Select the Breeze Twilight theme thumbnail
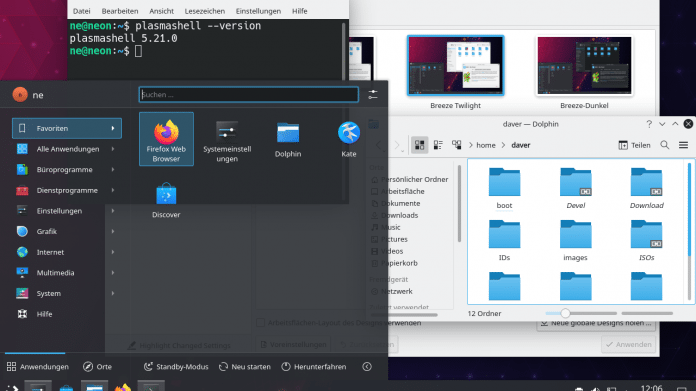The height and width of the screenshot is (391, 696). tap(455, 66)
